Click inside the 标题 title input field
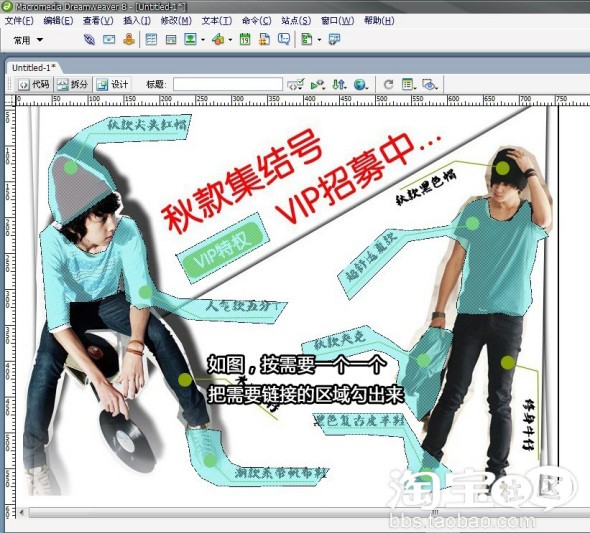Screen dimensions: 590x533 click(x=228, y=84)
